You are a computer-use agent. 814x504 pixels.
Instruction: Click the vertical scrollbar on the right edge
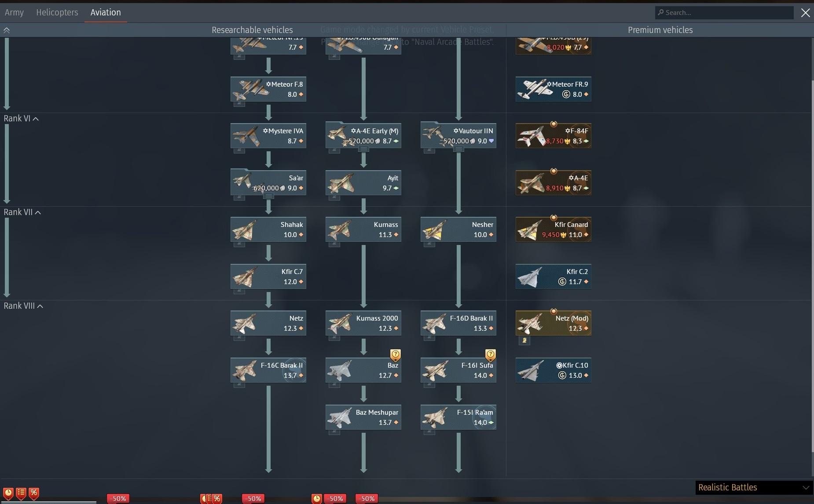click(x=812, y=265)
